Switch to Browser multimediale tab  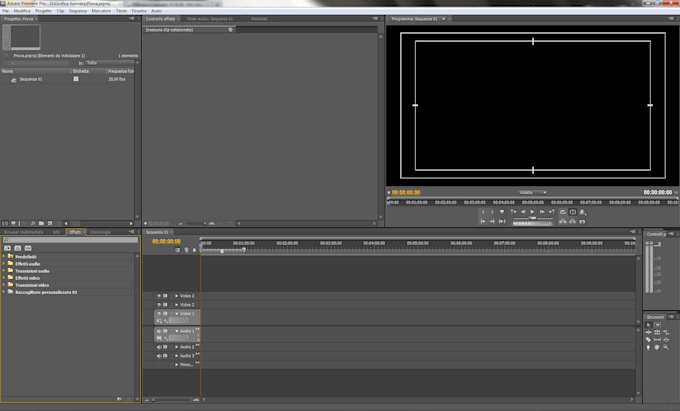(24, 232)
